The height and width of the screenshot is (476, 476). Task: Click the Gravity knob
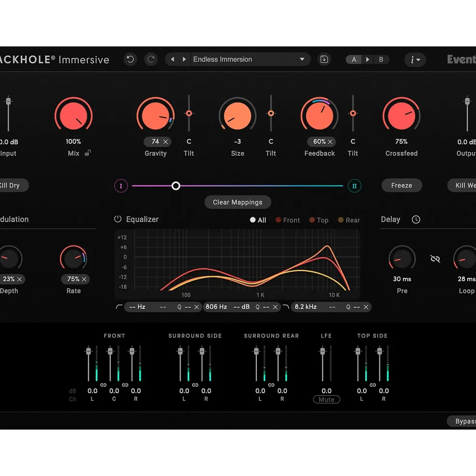click(155, 115)
